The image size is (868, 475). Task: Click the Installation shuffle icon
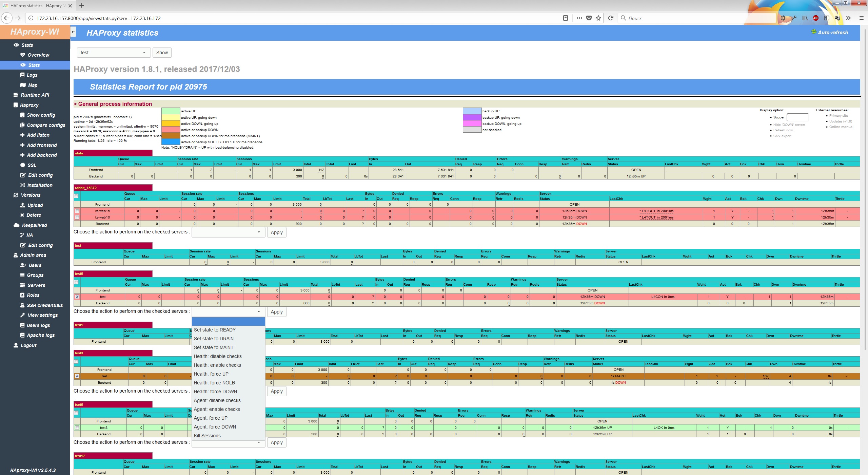[23, 185]
